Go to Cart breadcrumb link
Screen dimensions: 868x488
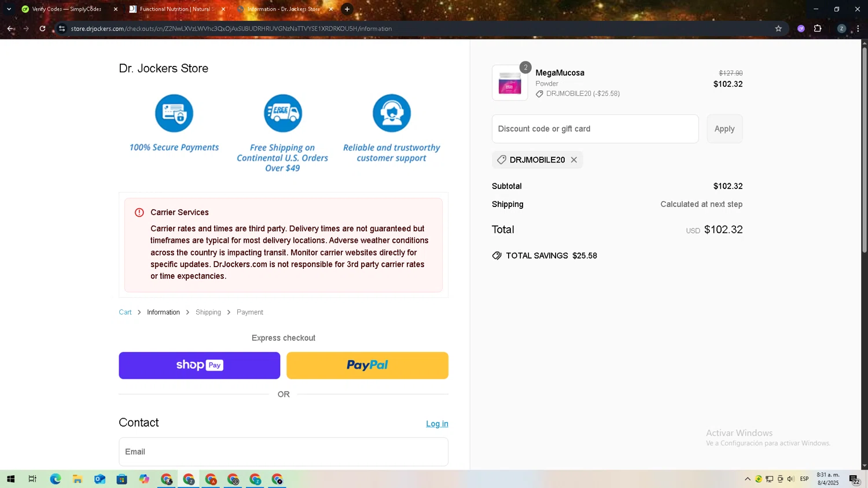click(125, 312)
